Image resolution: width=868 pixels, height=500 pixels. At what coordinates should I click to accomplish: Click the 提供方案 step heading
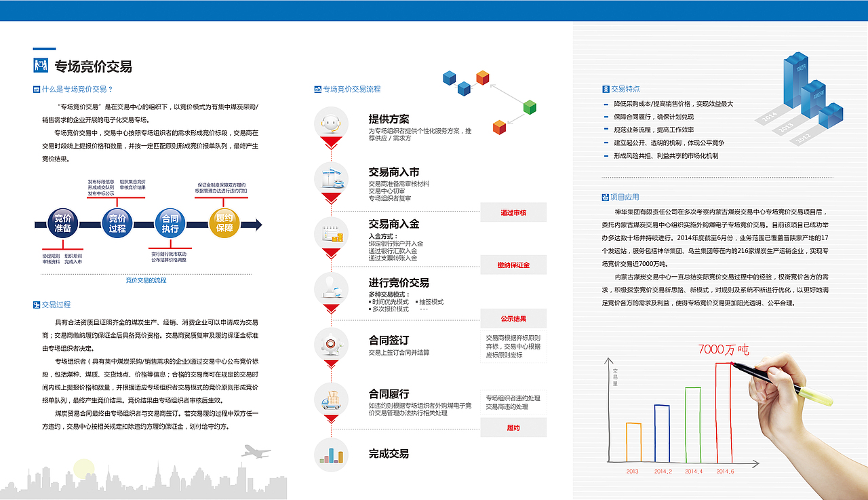coord(389,119)
